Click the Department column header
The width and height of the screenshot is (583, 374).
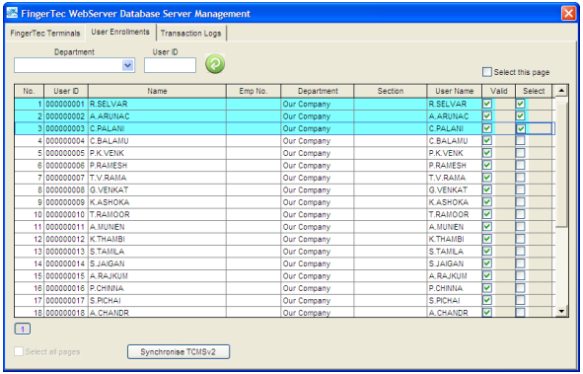pos(317,91)
